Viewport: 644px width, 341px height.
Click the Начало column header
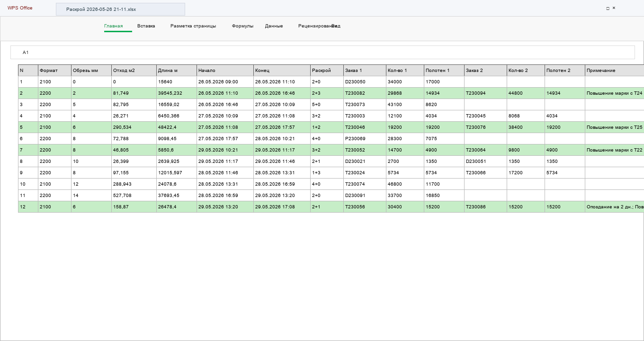[x=225, y=71]
